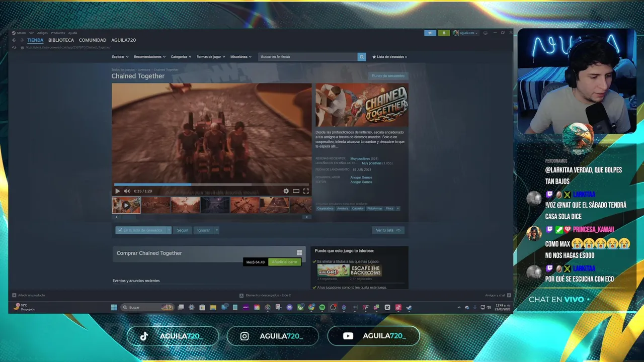Image resolution: width=644 pixels, height=362 pixels.
Task: Expand the Miscelánea dropdown
Action: pyautogui.click(x=241, y=57)
